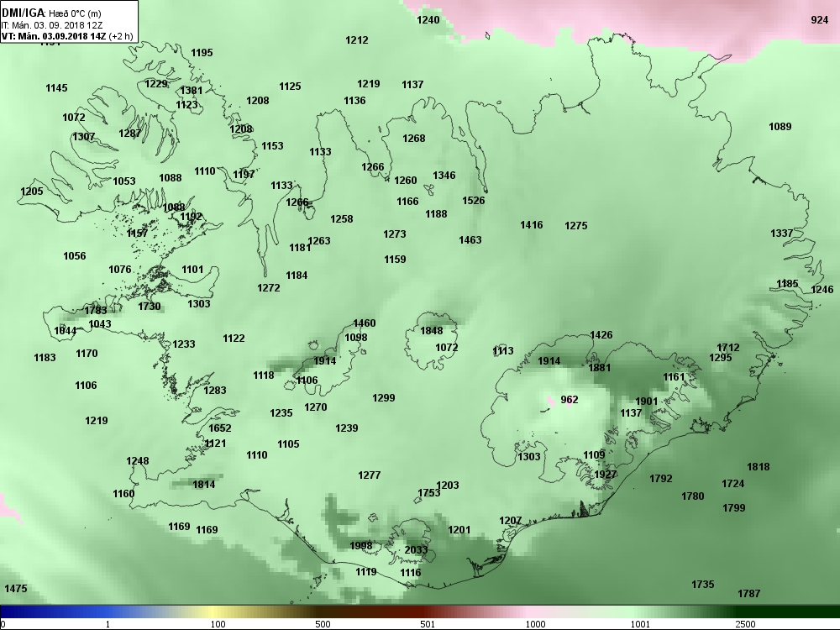Viewport: 840px width, 630px height.
Task: Click the 1299 value in central Iceland
Action: (x=384, y=398)
